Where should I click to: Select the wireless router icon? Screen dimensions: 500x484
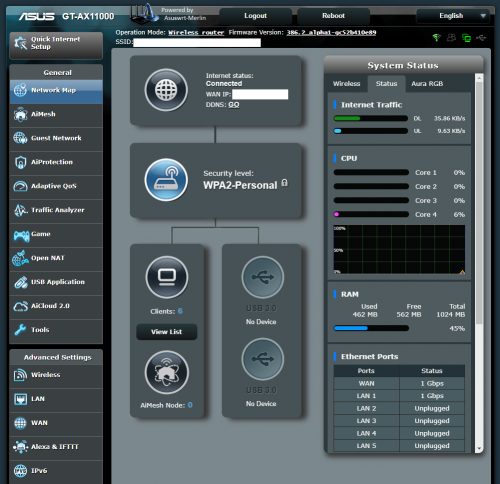pos(166,180)
